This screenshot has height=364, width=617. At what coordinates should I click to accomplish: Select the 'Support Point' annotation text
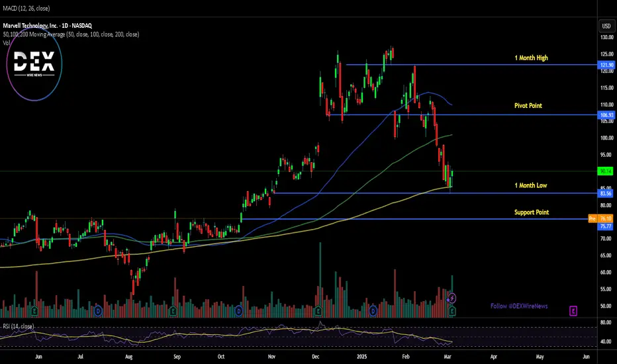coord(532,212)
